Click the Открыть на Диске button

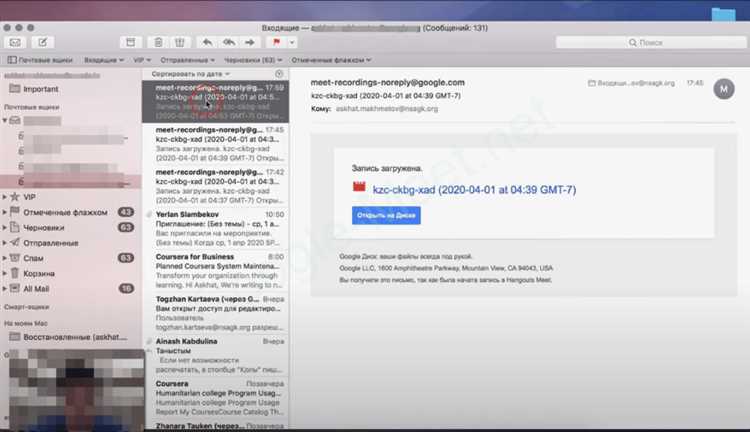(x=386, y=215)
